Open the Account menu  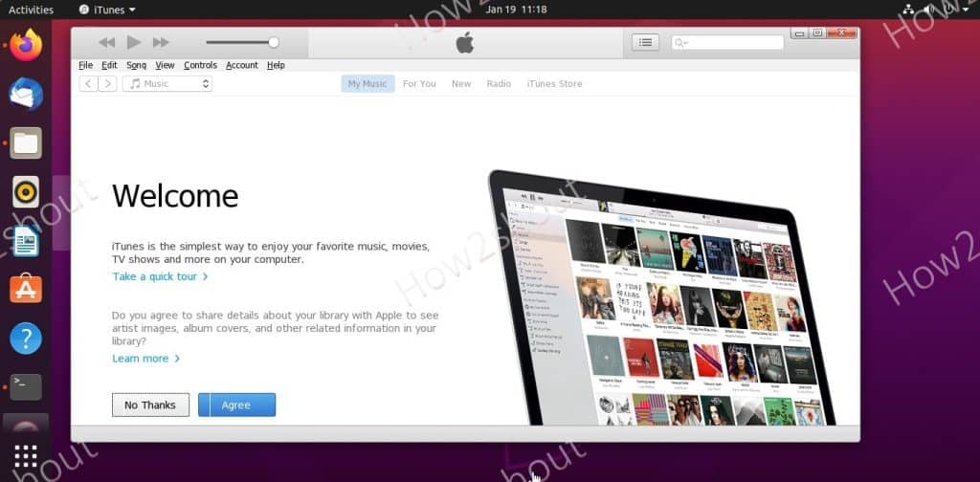tap(242, 65)
